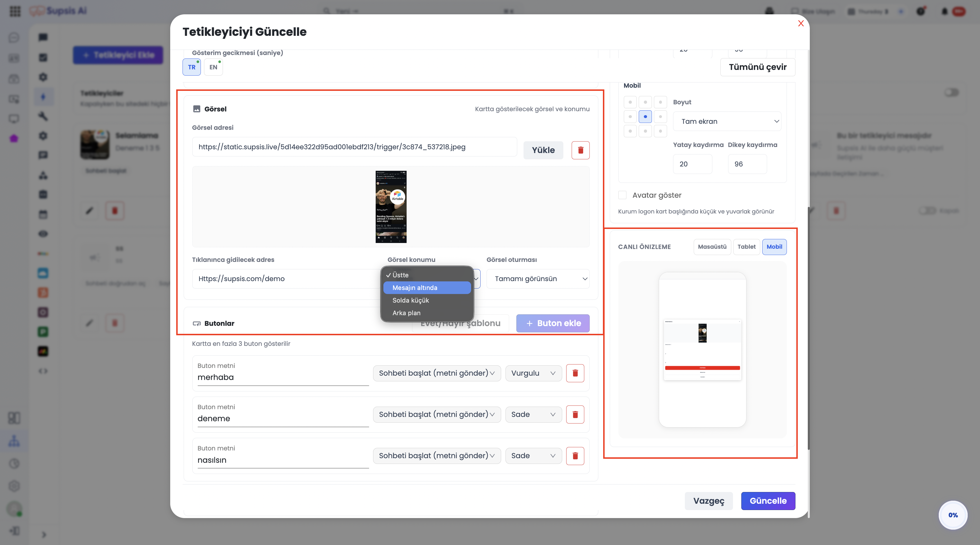Click the logout icon at bottom-left
This screenshot has height=545, width=980.
pyautogui.click(x=14, y=531)
